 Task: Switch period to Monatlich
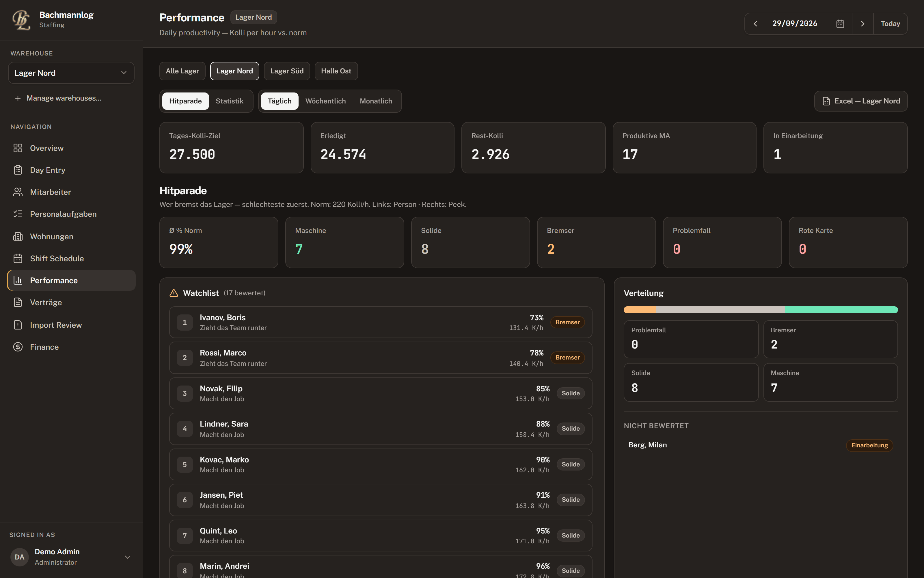376,101
